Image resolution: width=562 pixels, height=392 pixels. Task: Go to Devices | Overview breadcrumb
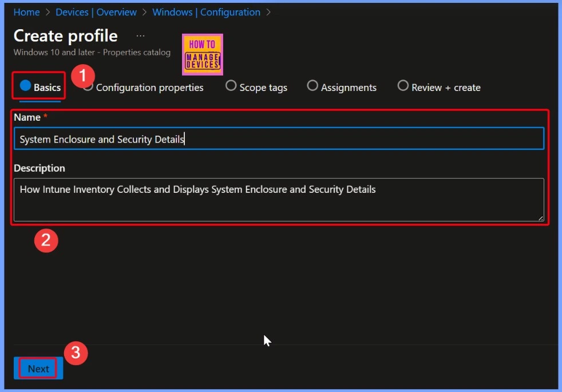coord(96,12)
